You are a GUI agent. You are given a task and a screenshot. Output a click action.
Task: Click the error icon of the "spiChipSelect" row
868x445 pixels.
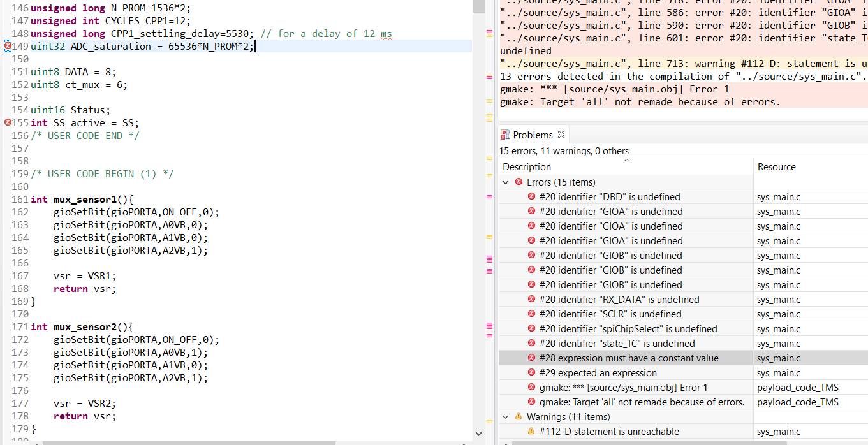click(x=531, y=328)
